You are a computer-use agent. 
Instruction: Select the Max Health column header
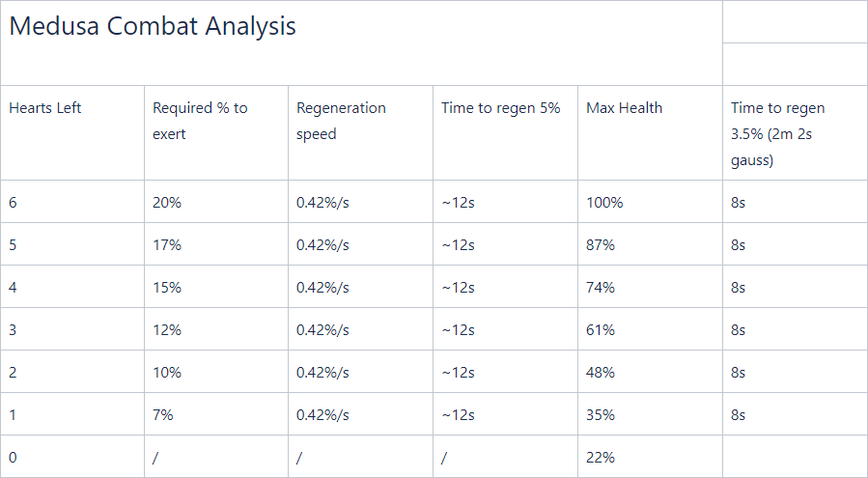(651, 133)
